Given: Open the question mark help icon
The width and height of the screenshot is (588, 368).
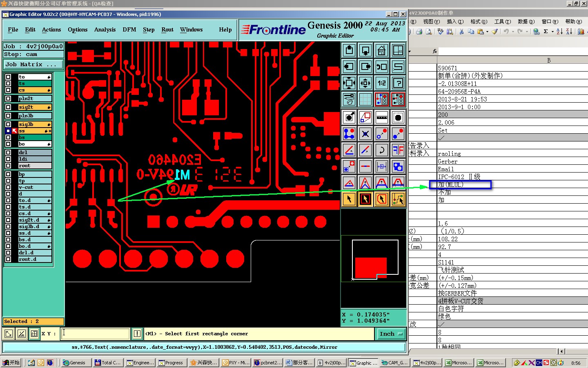Looking at the screenshot, I should coord(398,83).
